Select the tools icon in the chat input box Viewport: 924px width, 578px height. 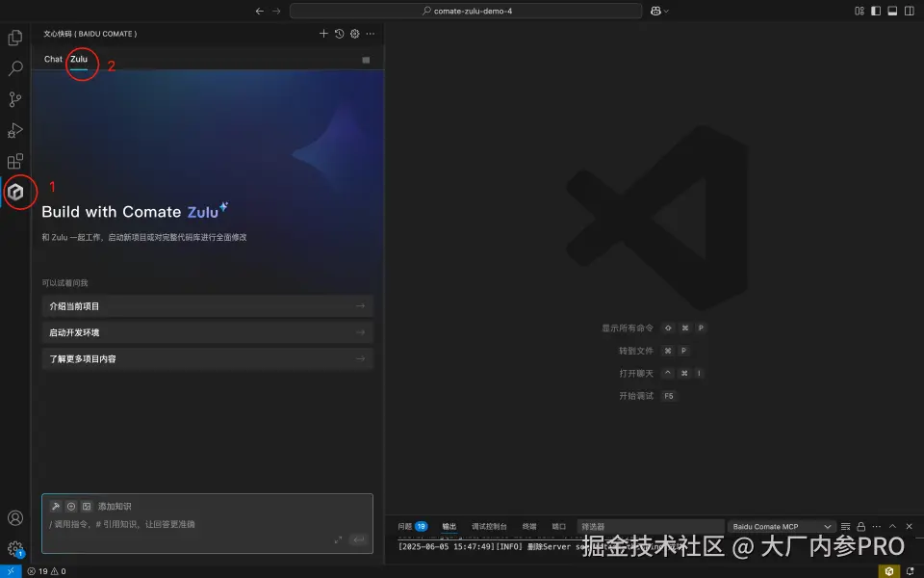click(56, 505)
